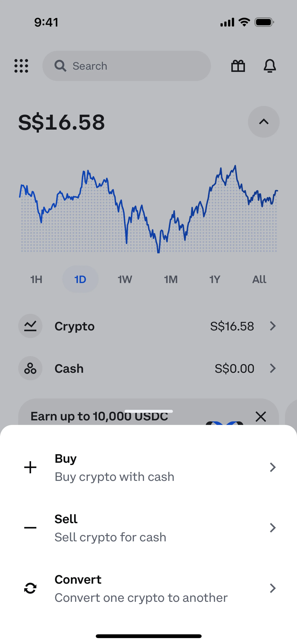Viewport: 297px width, 644px height.
Task: Collapse the balance chart with caret button
Action: click(x=264, y=122)
